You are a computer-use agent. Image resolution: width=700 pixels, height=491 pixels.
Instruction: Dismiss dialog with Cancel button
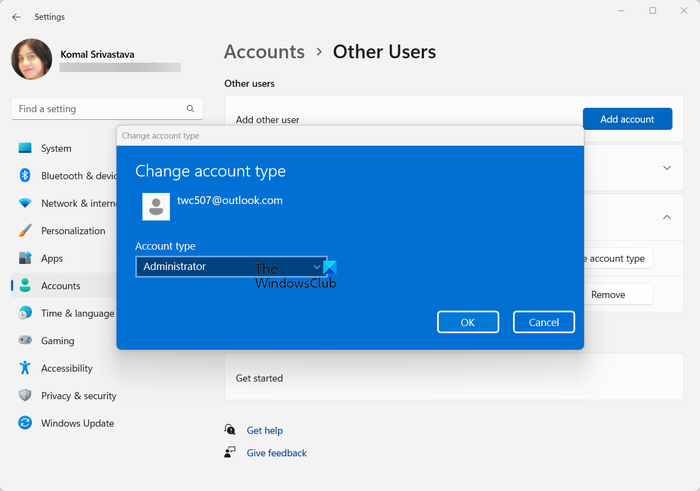[544, 322]
